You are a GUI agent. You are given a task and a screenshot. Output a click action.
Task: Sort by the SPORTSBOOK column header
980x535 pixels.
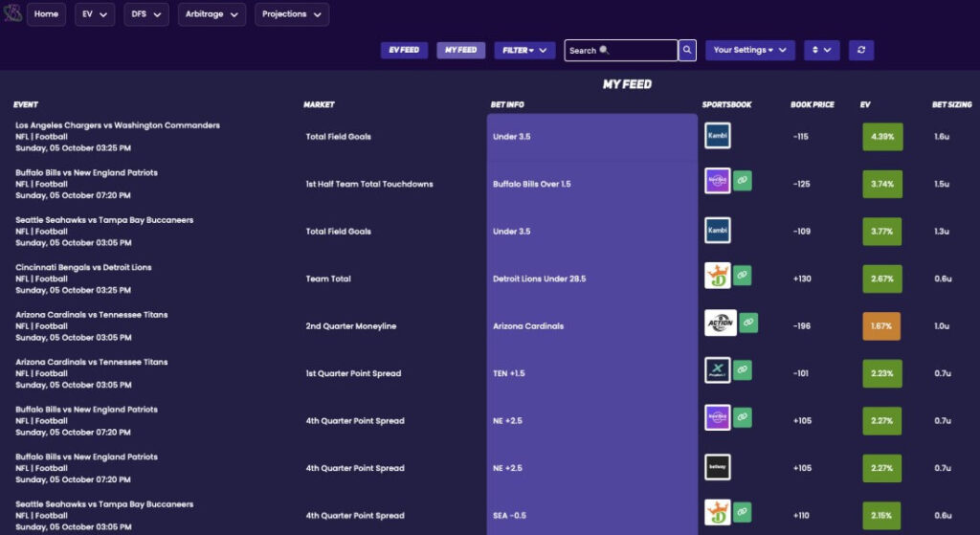pos(726,104)
